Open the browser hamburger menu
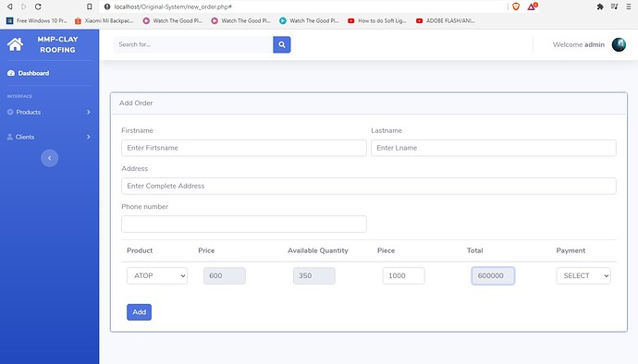 629,6
